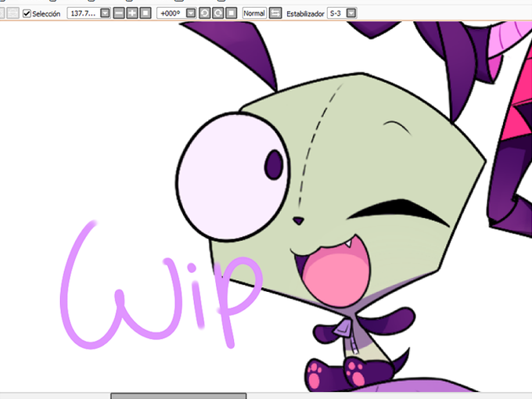Click the zoom in plus button
532x399 pixels.
pyautogui.click(x=132, y=13)
